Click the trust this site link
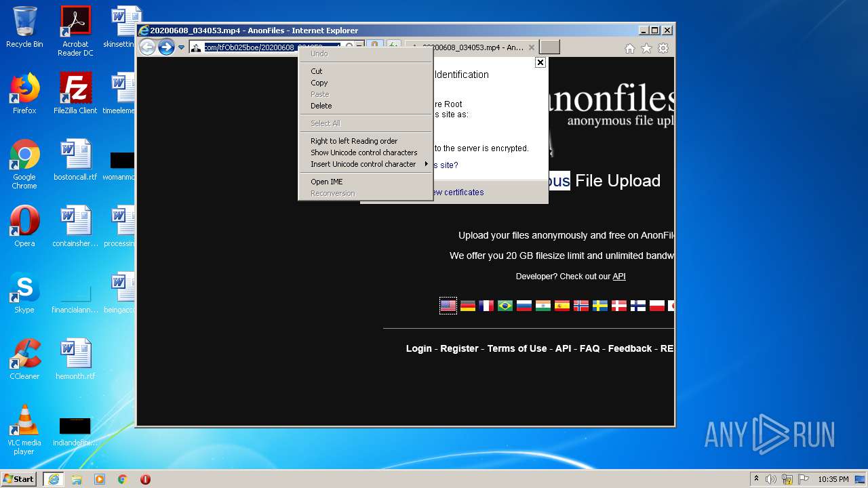868x488 pixels. pos(446,165)
